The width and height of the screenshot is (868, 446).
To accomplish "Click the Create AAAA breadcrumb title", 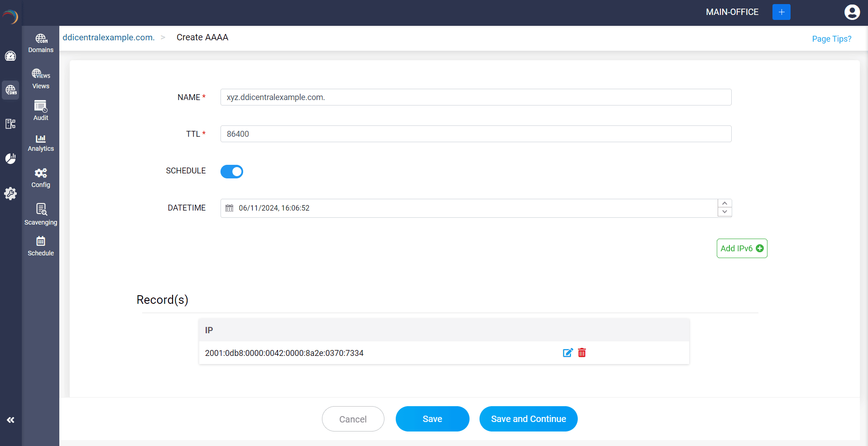I will (x=202, y=38).
